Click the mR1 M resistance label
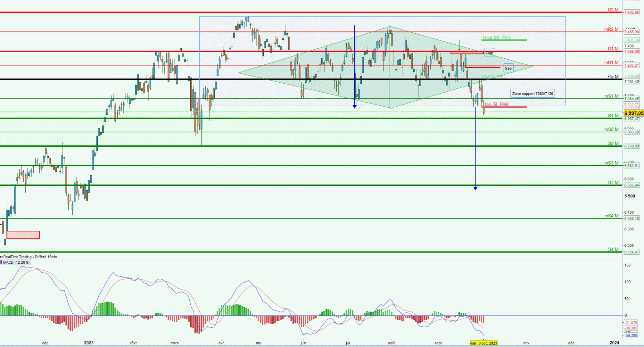Screen dimensions: 644x347 [611, 62]
